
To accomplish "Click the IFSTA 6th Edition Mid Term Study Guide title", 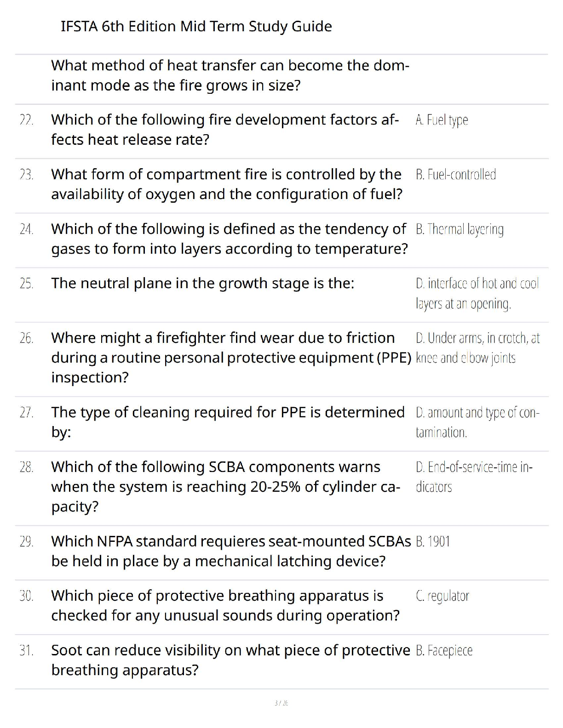I will [196, 27].
